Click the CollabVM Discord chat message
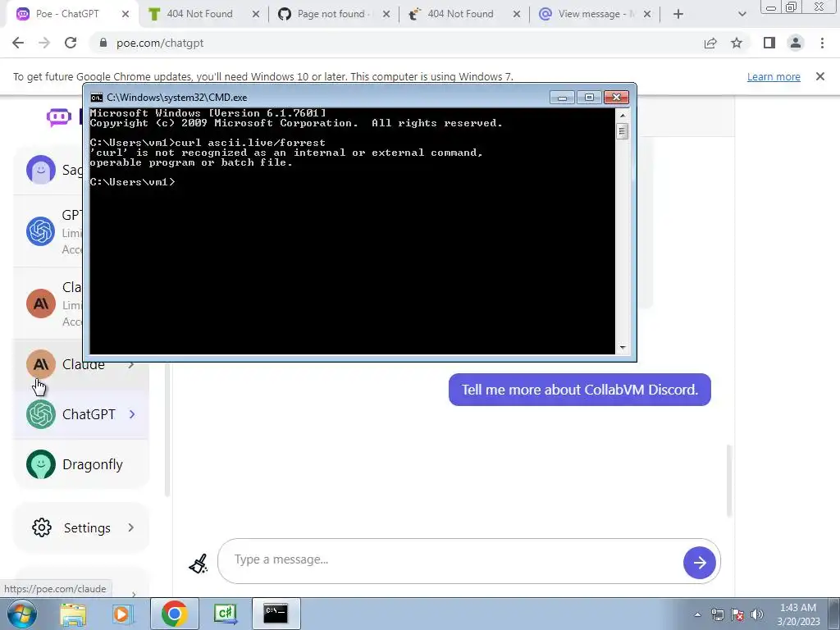Image resolution: width=840 pixels, height=630 pixels. (x=580, y=390)
